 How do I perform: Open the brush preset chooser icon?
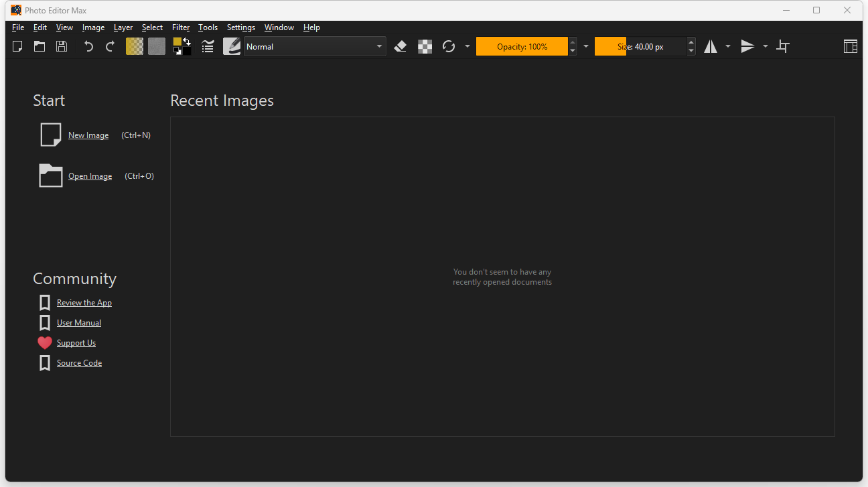(x=232, y=46)
